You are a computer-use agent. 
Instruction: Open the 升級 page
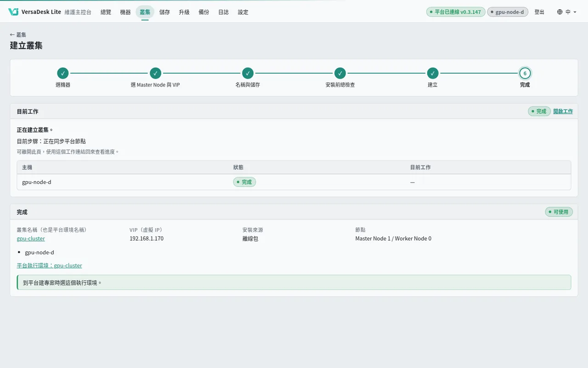coord(184,12)
